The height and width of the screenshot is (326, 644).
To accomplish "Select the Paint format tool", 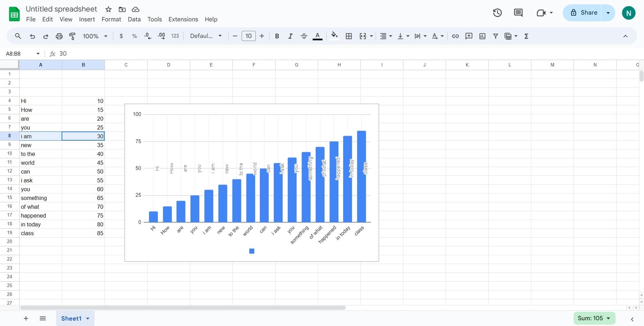I will point(72,36).
